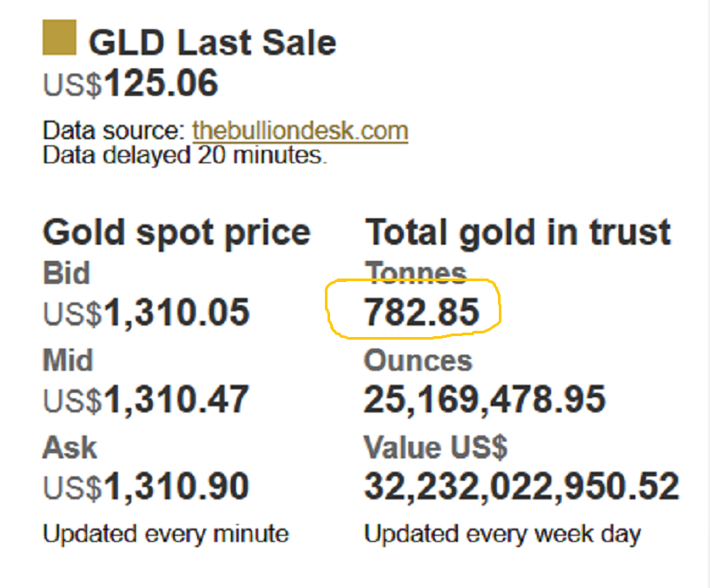Click the gold square beside GLD Last Sale
The image size is (710, 588).
coord(60,41)
